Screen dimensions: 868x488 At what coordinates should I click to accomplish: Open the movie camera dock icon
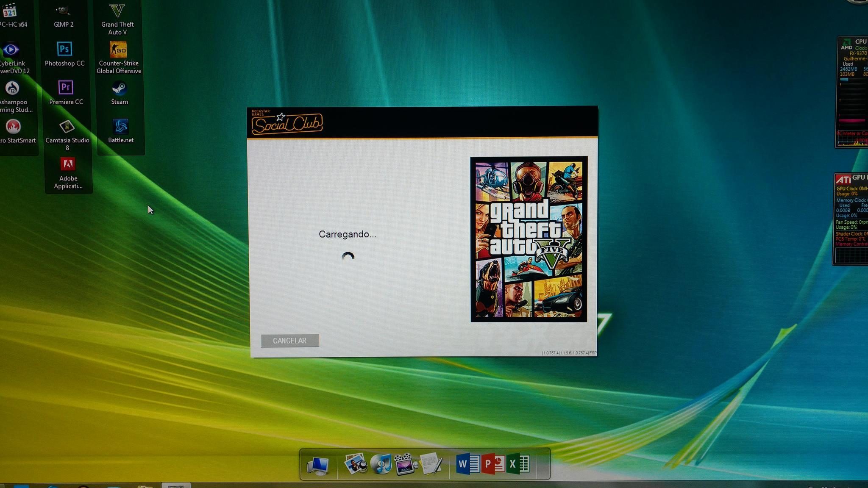[x=405, y=464]
